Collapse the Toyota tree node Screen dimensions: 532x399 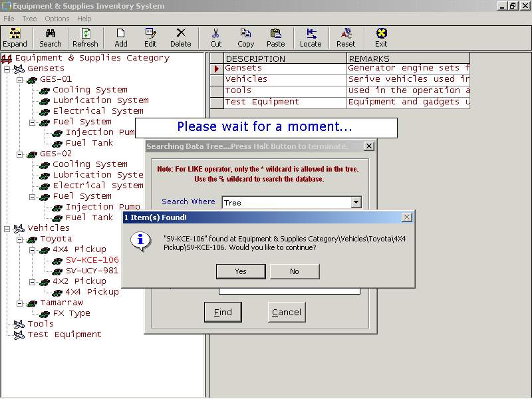pos(20,239)
